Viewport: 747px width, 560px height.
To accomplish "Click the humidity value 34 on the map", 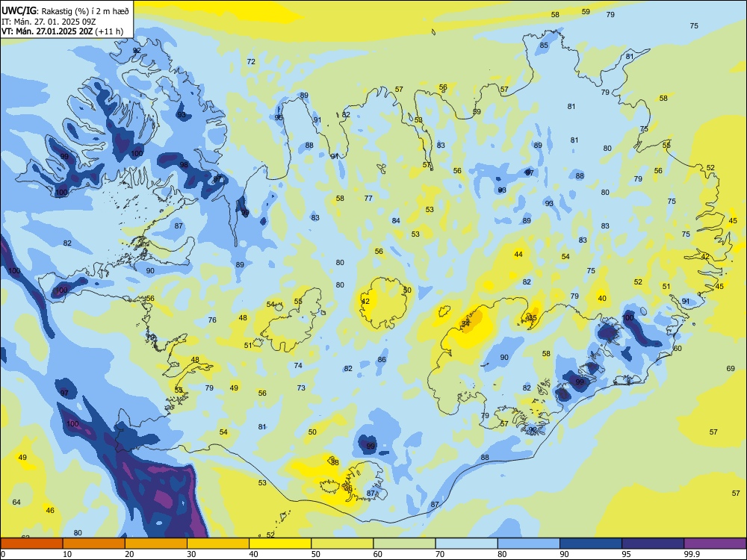I will 465,323.
